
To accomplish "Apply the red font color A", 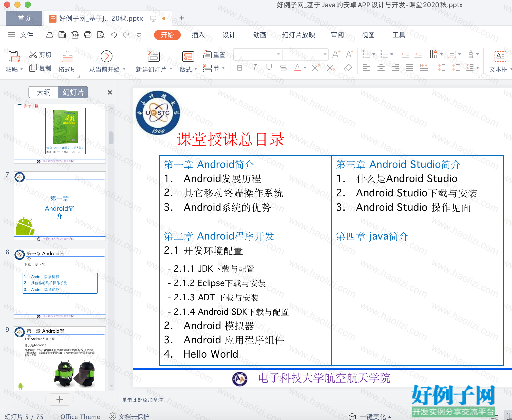I will click(297, 68).
